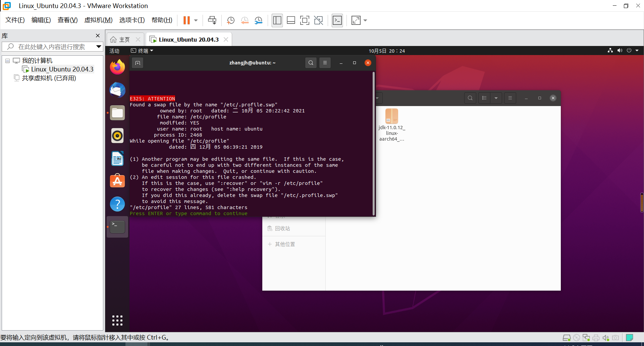Screen dimensions: 644x346
Task: Launch Firefox from the Ubuntu dock
Action: [117, 66]
